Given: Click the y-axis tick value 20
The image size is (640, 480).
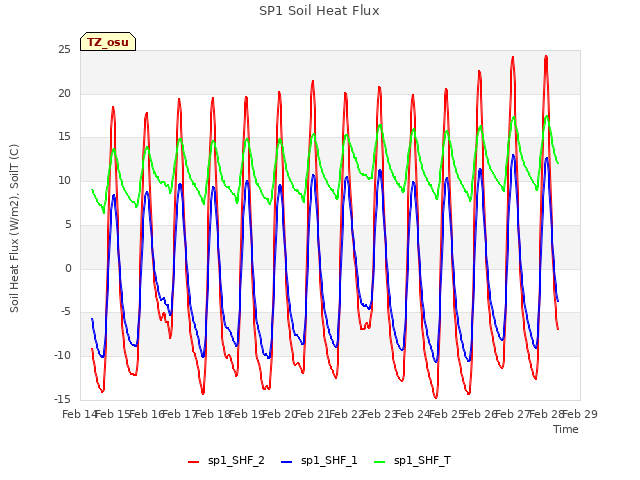Looking at the screenshot, I should click(x=64, y=93).
